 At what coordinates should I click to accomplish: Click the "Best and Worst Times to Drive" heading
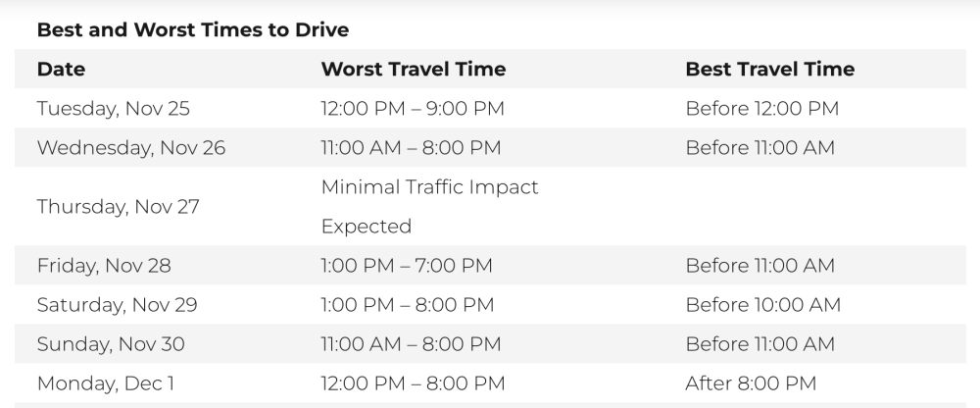(192, 29)
